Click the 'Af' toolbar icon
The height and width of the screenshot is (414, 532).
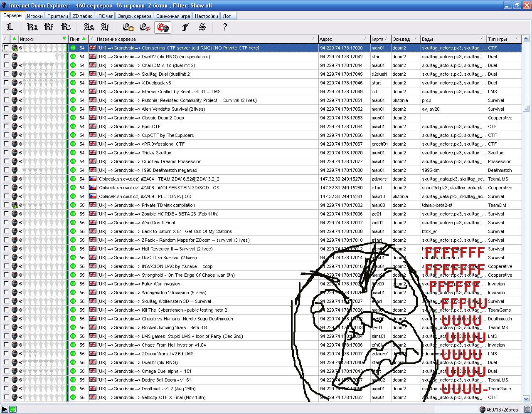[x=105, y=27]
